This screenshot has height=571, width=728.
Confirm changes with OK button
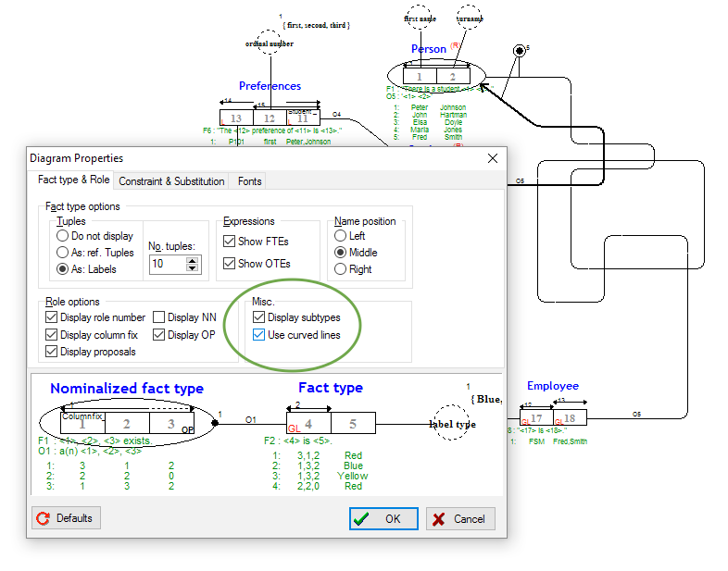(383, 519)
